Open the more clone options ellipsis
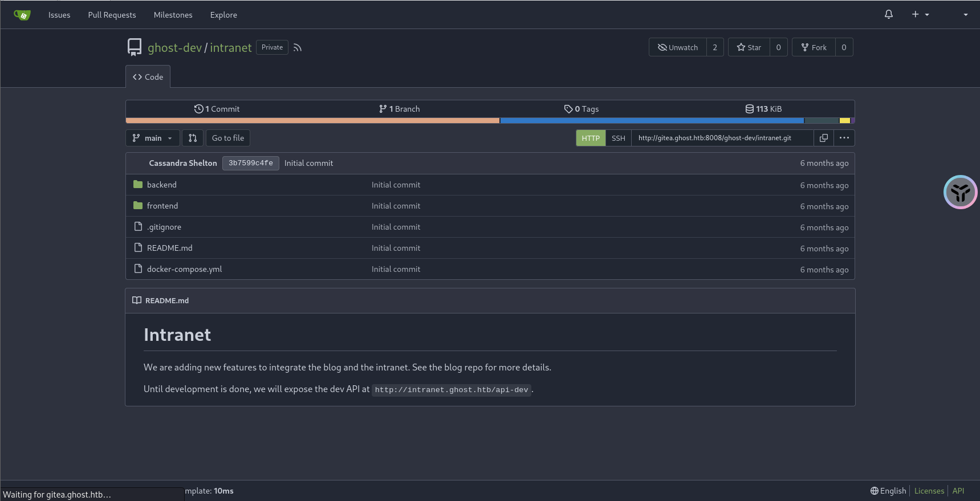 coord(844,138)
